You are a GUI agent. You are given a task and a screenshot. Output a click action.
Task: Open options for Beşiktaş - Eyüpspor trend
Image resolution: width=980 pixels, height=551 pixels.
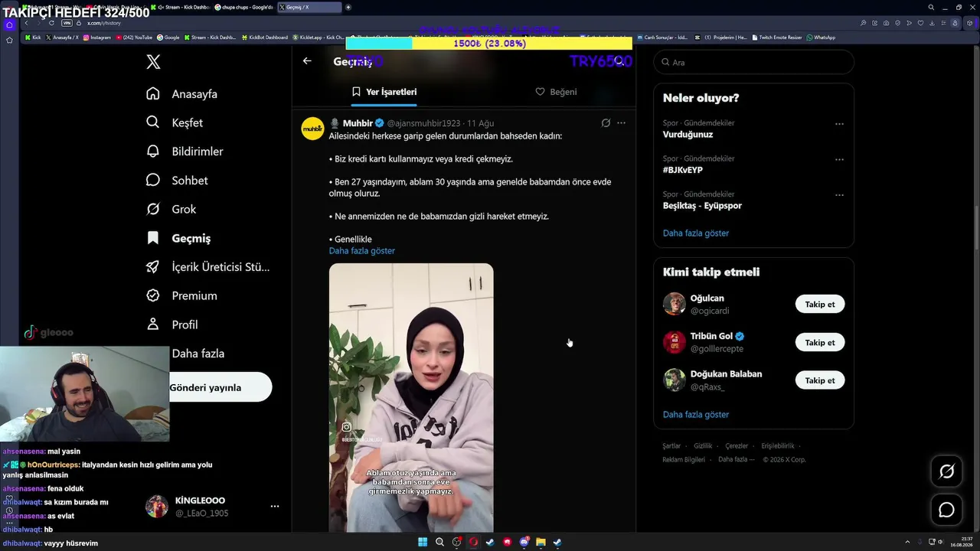(839, 195)
